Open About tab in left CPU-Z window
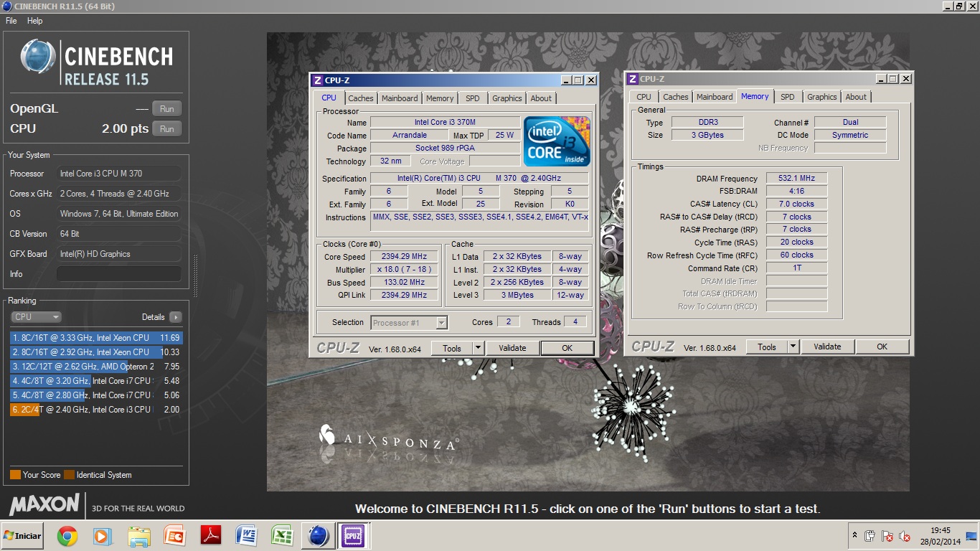 click(x=541, y=98)
